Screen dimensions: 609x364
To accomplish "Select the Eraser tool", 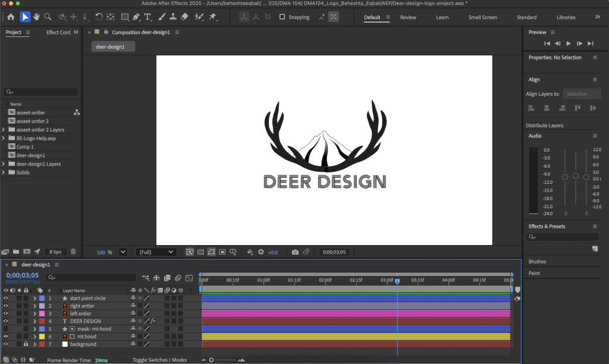I will pyautogui.click(x=184, y=17).
